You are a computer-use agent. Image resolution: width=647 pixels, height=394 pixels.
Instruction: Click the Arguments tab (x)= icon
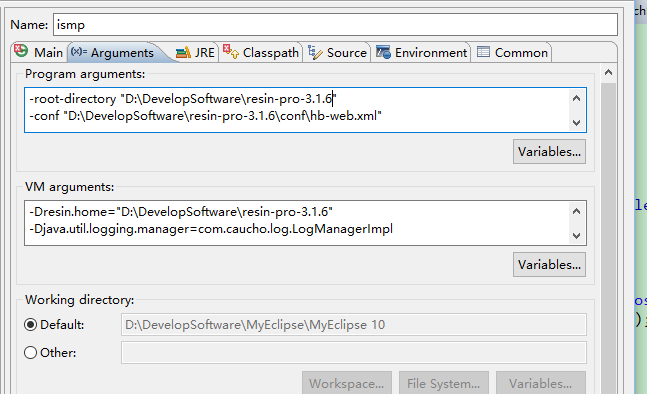[79, 52]
